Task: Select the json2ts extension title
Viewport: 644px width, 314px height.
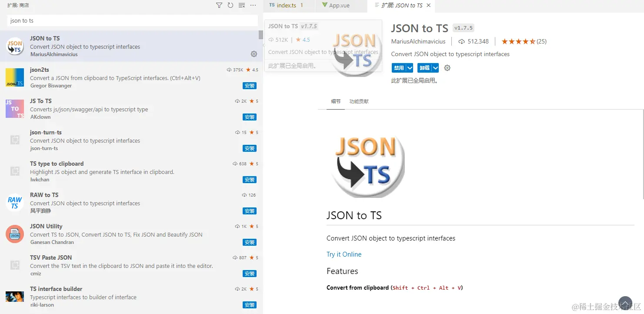Action: pyautogui.click(x=40, y=70)
